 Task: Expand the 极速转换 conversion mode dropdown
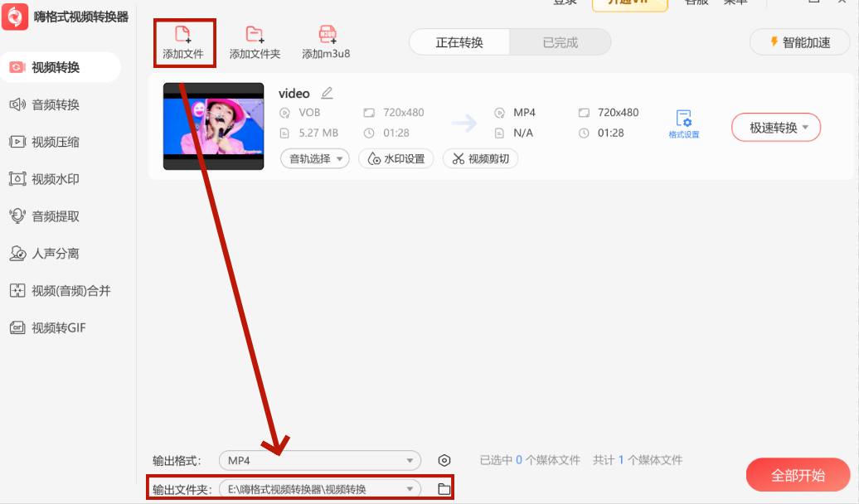click(774, 127)
